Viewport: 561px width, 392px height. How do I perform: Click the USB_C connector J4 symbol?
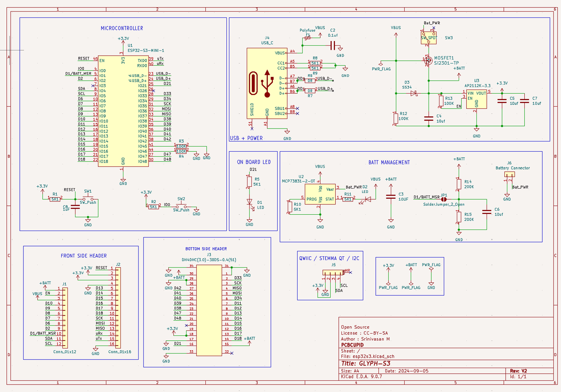267,83
